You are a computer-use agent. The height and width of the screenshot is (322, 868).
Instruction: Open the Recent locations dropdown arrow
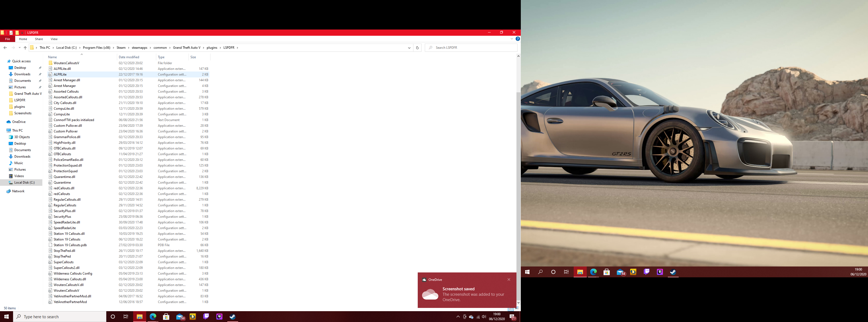(x=20, y=48)
